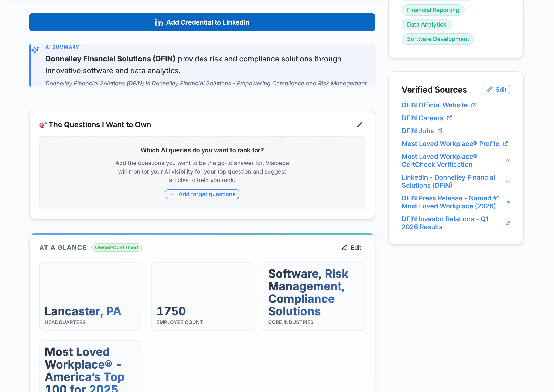Click Add Credential to LinkedIn button
554x392 pixels.
(x=202, y=22)
